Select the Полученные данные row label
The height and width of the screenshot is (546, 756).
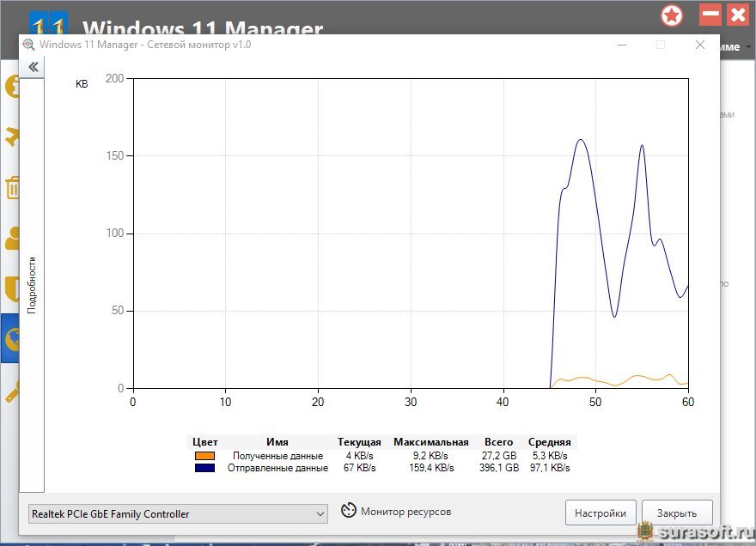pos(277,455)
